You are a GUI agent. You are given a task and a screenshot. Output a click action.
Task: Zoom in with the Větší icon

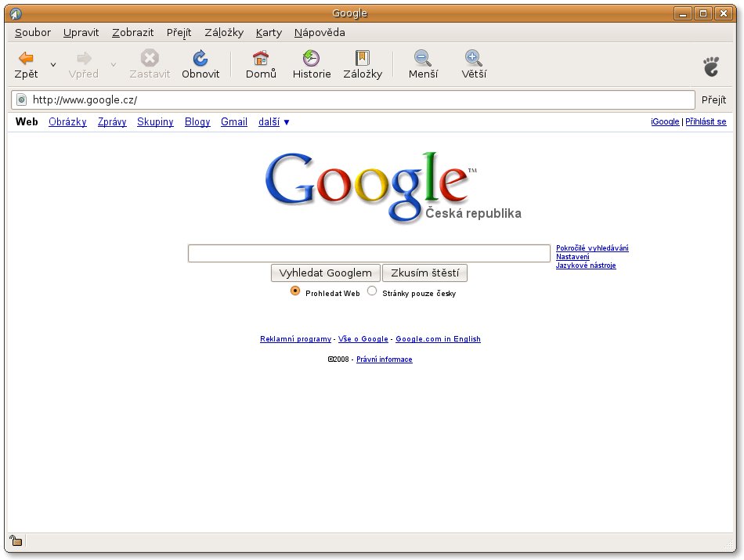[474, 59]
